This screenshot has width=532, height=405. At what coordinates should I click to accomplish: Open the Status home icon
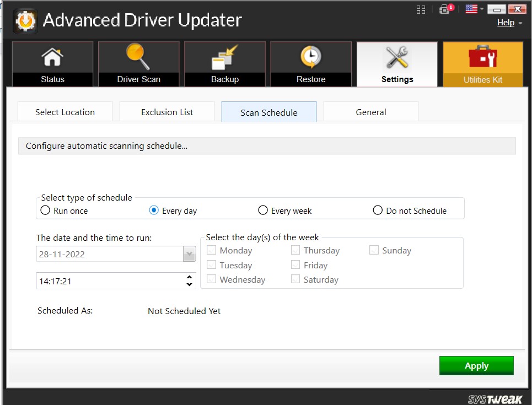pyautogui.click(x=52, y=57)
